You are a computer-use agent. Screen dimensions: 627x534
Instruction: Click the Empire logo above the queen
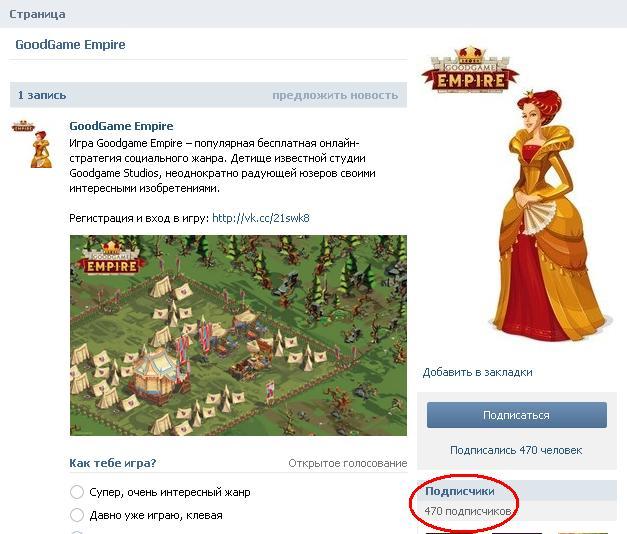(470, 70)
